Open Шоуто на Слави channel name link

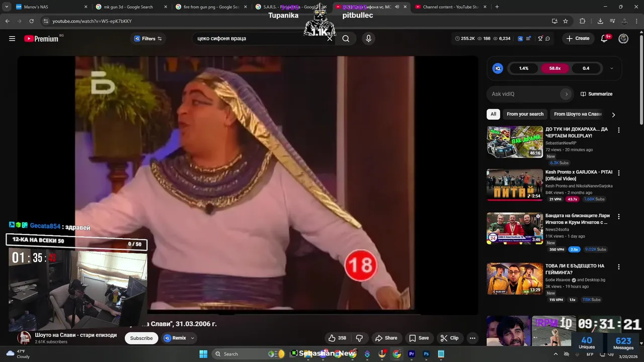pyautogui.click(x=75, y=335)
